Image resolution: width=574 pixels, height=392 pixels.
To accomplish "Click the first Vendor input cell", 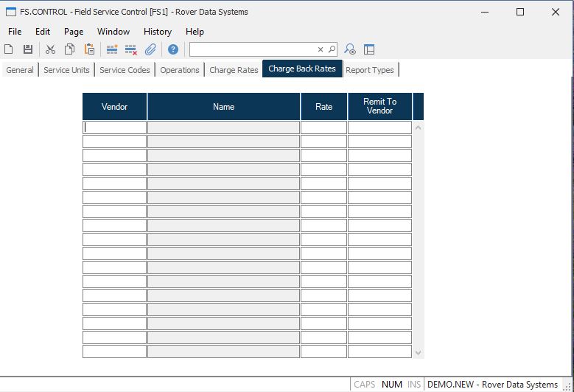I will pos(114,127).
